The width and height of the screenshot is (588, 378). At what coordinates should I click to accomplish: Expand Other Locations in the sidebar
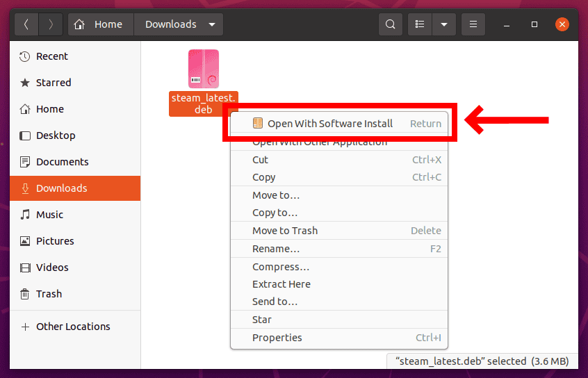pyautogui.click(x=73, y=327)
